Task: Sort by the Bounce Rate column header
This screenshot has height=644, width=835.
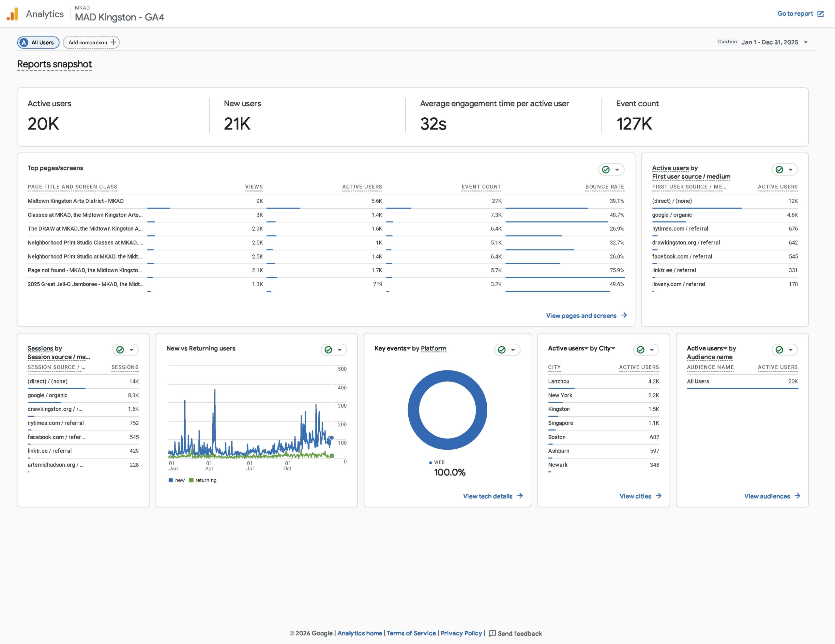Action: pos(604,187)
